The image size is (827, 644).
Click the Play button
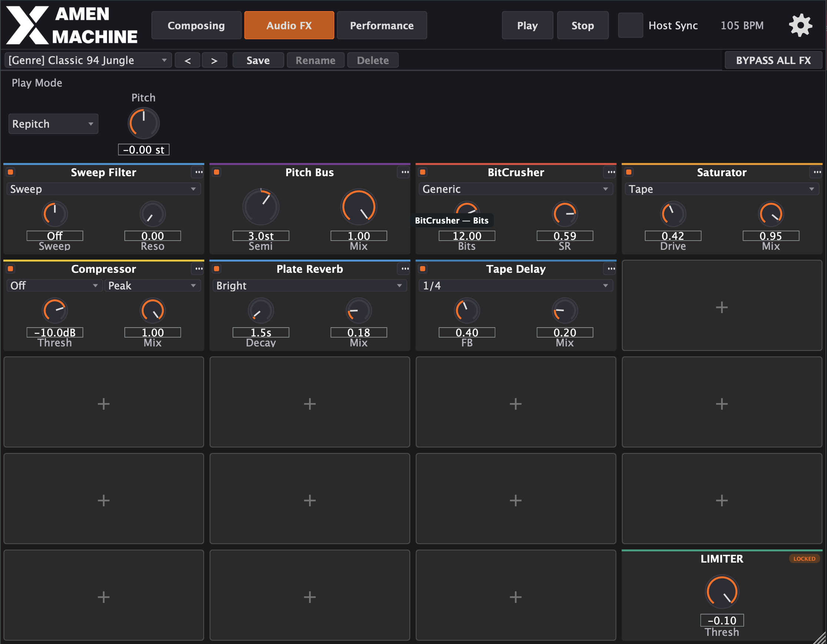[x=528, y=26]
